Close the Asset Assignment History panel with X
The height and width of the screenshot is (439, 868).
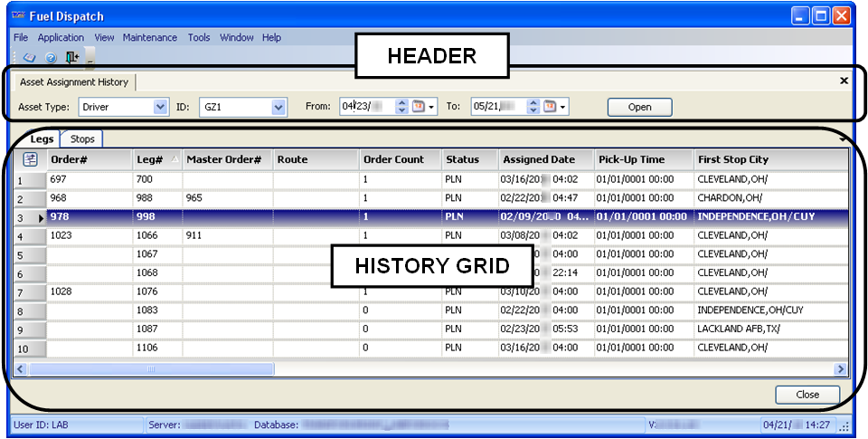[x=844, y=81]
